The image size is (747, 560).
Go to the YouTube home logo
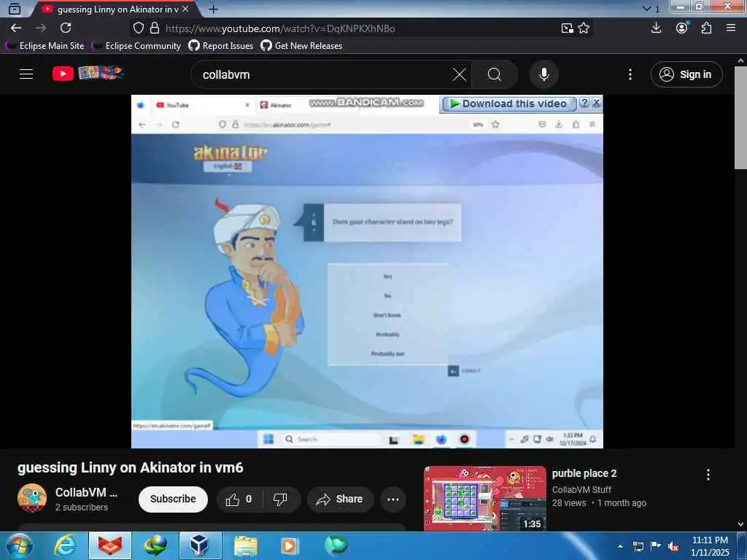coord(88,74)
